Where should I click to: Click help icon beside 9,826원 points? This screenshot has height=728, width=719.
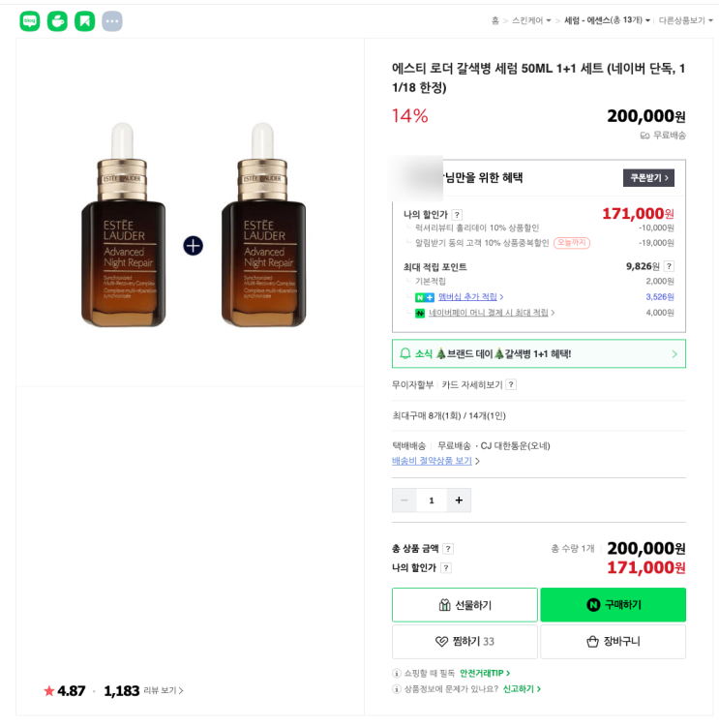pos(669,266)
